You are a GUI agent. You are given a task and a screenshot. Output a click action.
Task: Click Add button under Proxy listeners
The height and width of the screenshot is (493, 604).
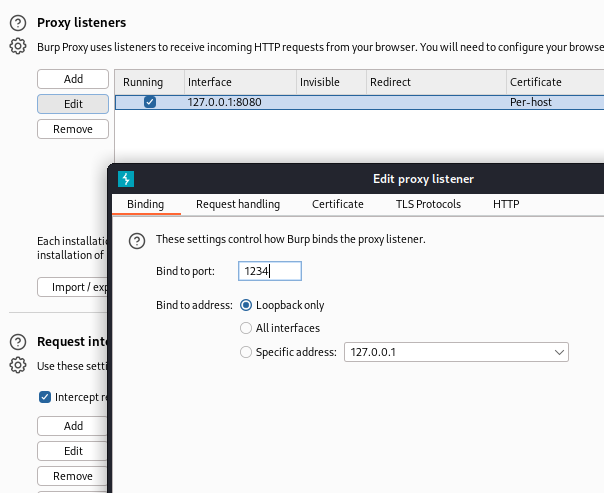coord(73,79)
